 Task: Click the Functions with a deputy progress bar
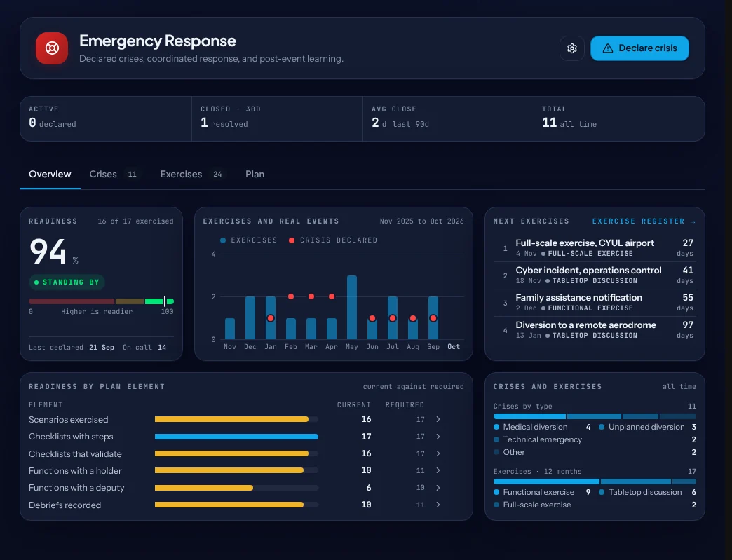point(236,488)
